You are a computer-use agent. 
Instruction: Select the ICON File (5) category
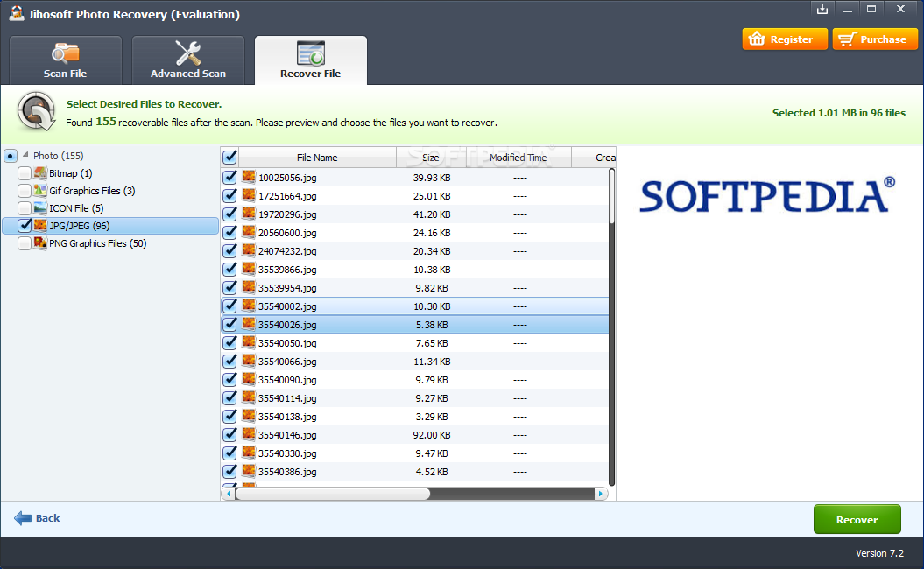76,208
